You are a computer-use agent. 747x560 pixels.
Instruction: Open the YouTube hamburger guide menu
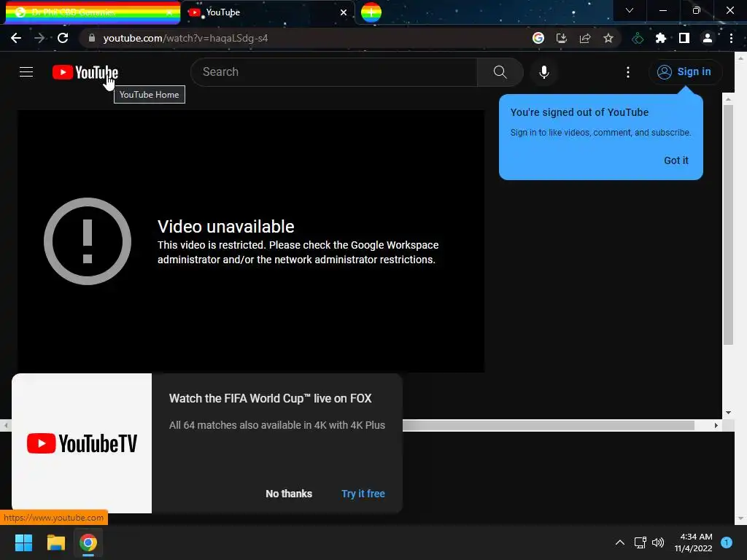pos(26,72)
